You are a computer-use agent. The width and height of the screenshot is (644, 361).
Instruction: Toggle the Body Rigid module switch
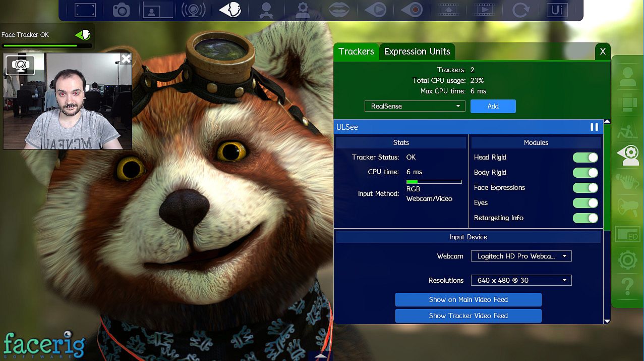coord(586,173)
